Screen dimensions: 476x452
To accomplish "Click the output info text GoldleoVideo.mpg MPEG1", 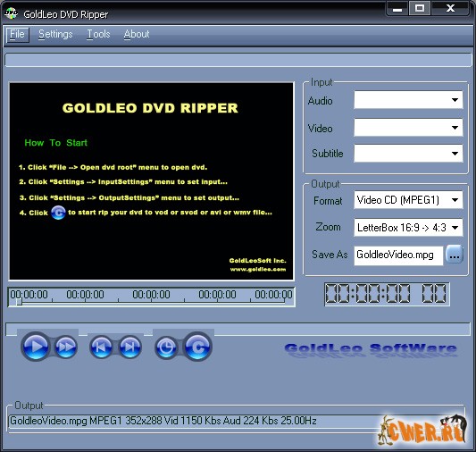I will (163, 421).
